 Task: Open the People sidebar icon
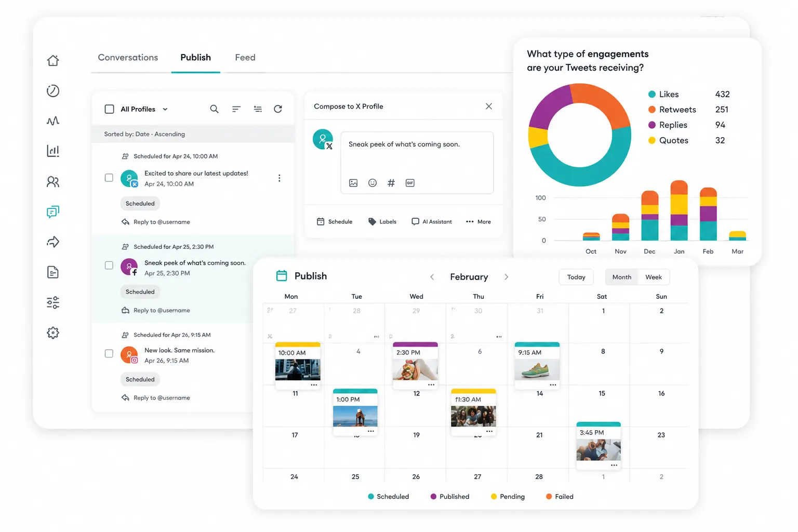tap(53, 182)
